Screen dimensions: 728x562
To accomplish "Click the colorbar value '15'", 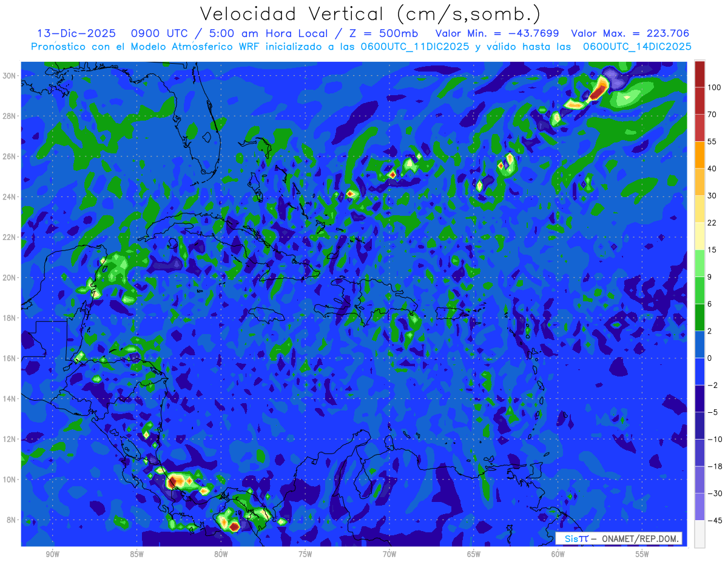I will coord(712,250).
